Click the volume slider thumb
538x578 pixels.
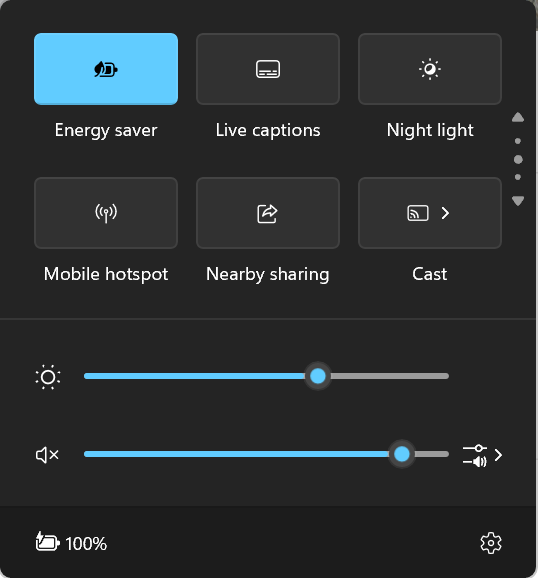[402, 454]
